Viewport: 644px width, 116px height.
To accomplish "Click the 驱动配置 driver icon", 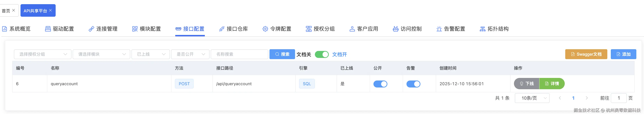I will pos(48,29).
